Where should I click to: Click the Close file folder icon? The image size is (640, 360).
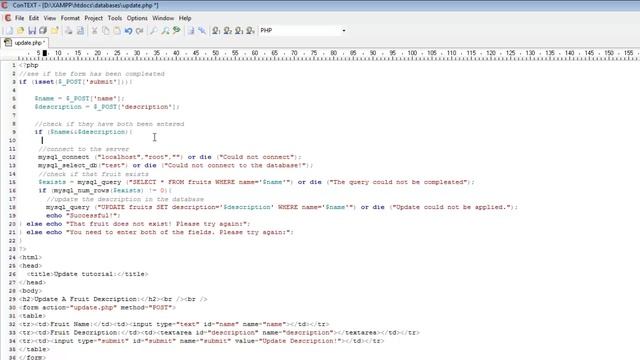pyautogui.click(x=55, y=31)
